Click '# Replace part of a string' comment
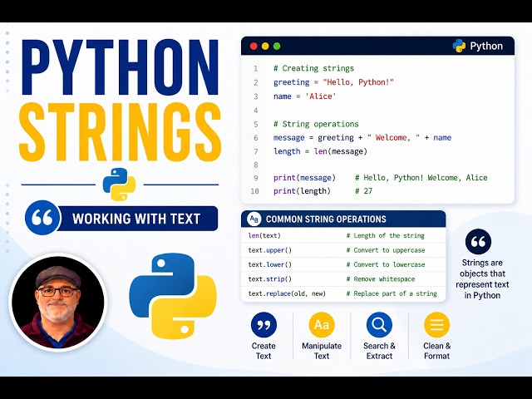This screenshot has width=532, height=399. (392, 293)
